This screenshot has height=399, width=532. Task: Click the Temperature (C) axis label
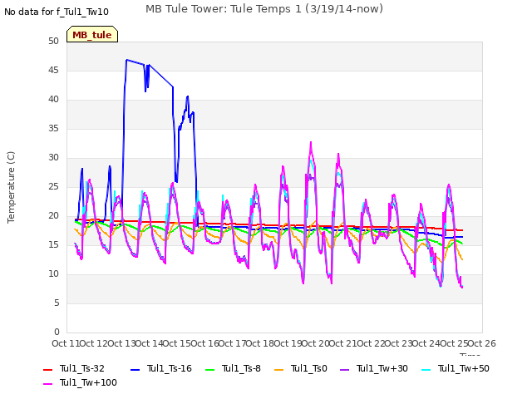coord(11,187)
